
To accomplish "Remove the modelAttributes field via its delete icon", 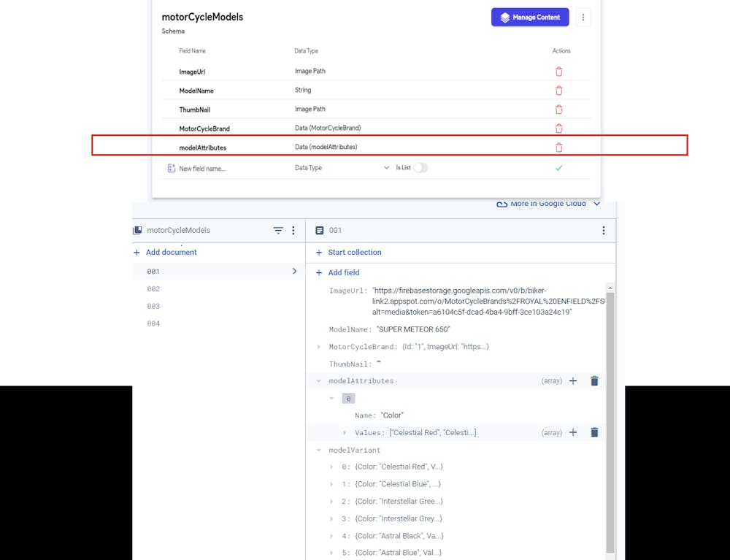I will click(x=558, y=147).
